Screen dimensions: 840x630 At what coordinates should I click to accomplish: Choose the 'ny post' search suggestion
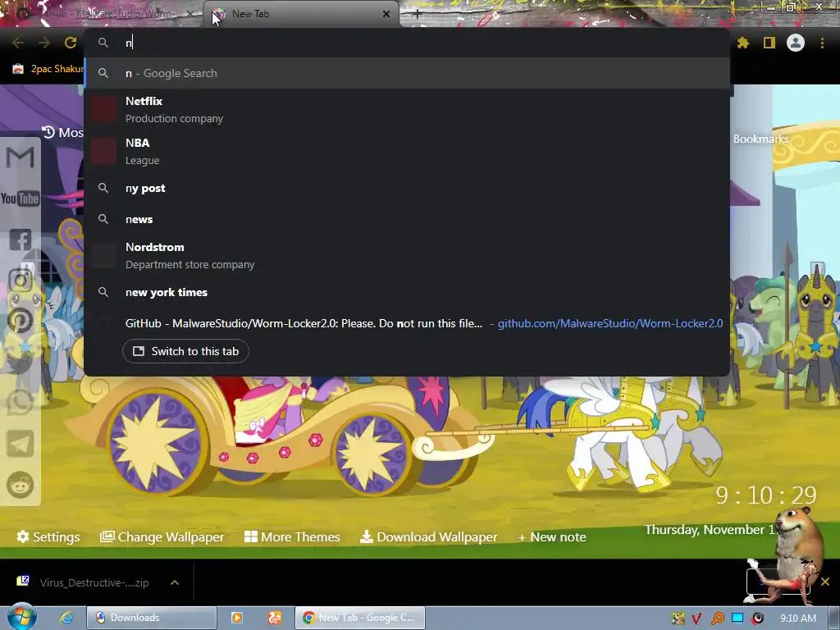407,188
